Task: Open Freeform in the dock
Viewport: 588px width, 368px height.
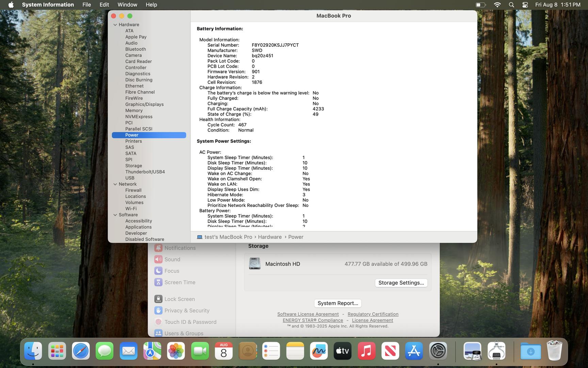Action: (x=319, y=351)
